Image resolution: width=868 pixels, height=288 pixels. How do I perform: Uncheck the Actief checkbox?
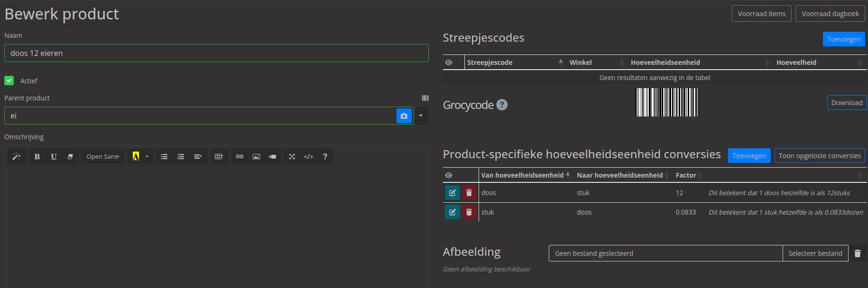coord(9,81)
